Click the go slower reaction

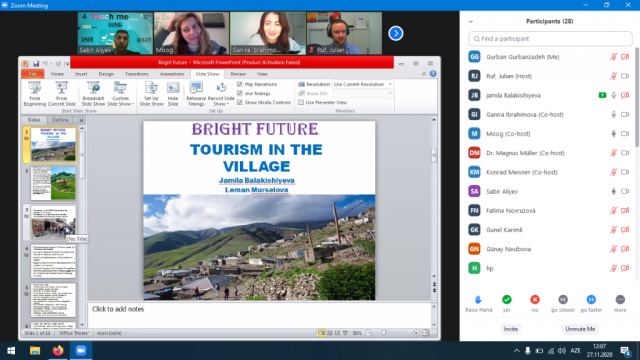point(563,304)
